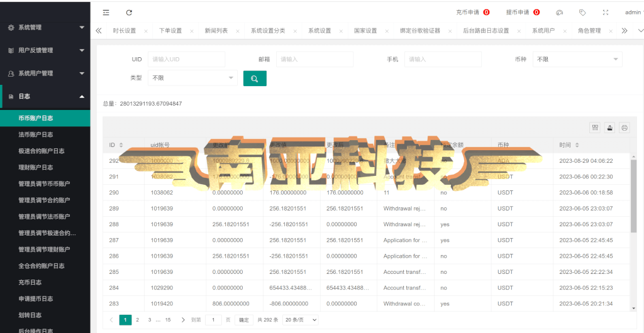Screen dimensions: 644x333
Task: Switch to 新闻列表 tab
Action: (216, 31)
